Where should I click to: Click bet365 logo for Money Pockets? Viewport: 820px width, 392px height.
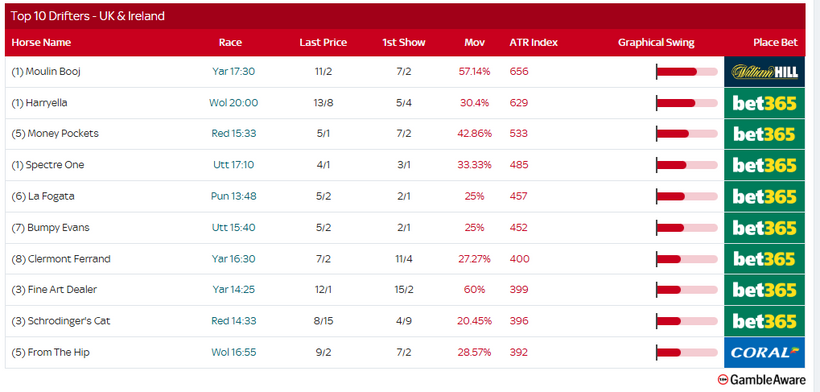coord(765,134)
